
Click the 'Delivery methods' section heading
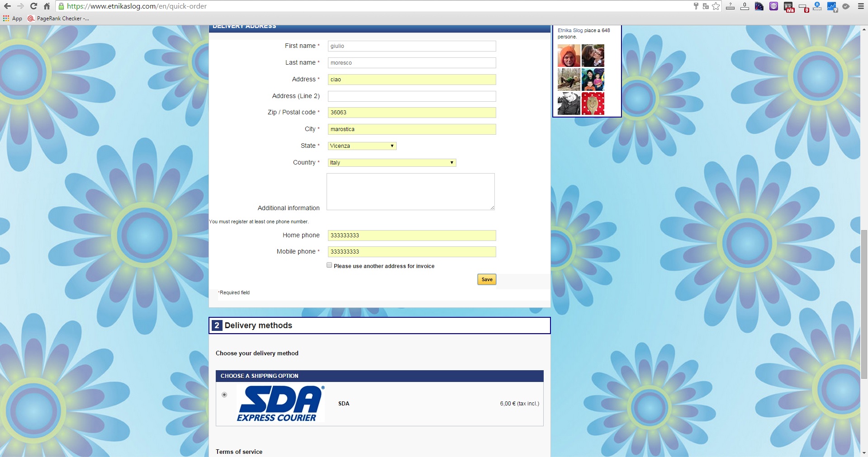[x=258, y=325]
